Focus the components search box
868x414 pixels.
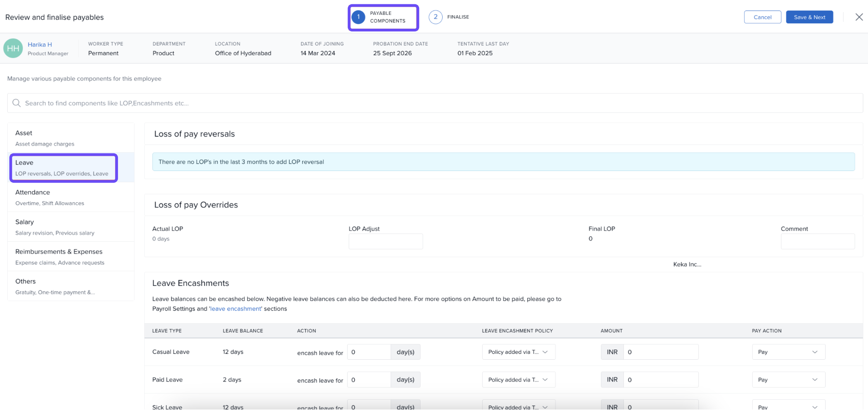(x=435, y=103)
